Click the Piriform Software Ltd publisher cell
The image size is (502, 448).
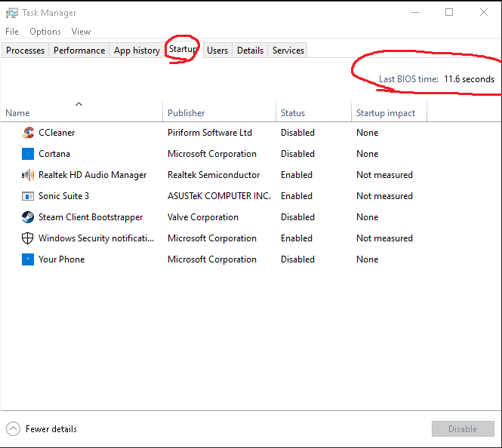[210, 133]
